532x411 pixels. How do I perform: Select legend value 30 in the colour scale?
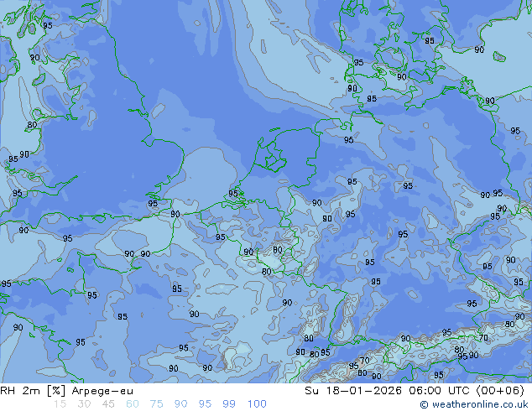[84, 404]
